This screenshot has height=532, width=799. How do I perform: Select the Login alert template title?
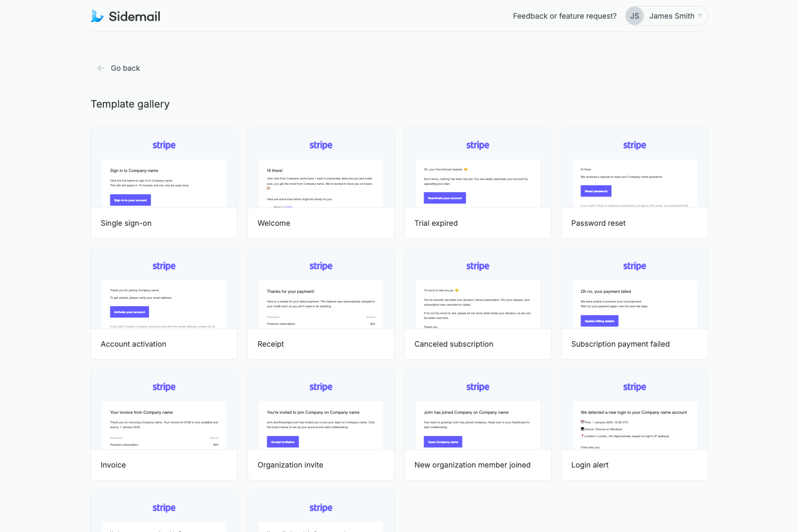pyautogui.click(x=590, y=465)
